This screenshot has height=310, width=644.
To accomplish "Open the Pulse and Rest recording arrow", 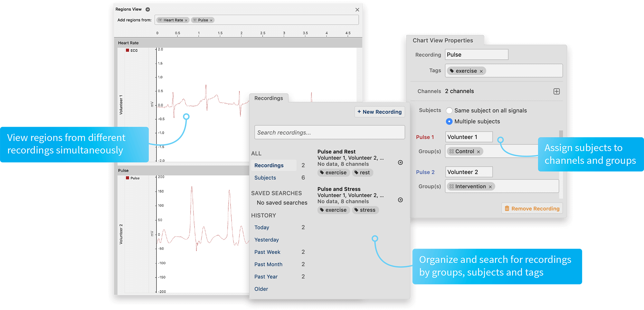I will (x=400, y=163).
